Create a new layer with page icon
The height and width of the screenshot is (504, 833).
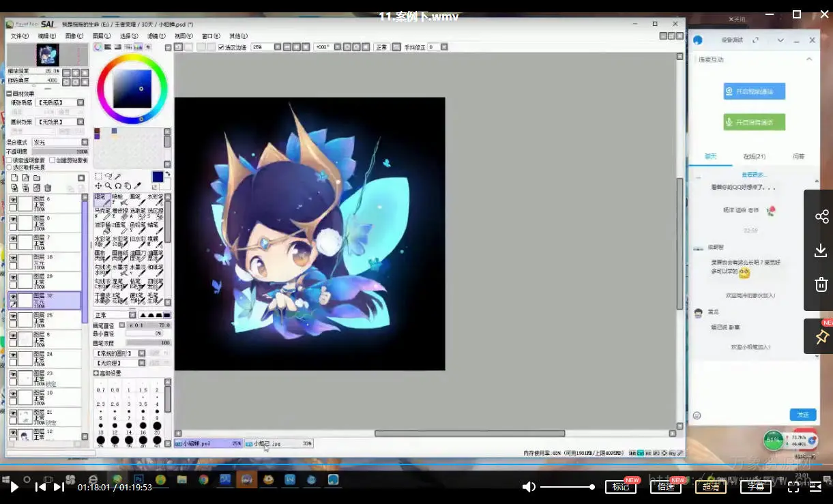click(14, 178)
